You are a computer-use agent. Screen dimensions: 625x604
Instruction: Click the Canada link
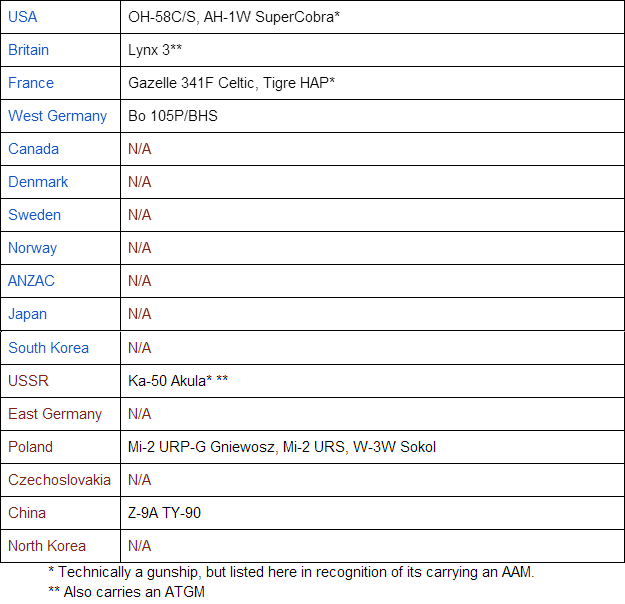33,149
